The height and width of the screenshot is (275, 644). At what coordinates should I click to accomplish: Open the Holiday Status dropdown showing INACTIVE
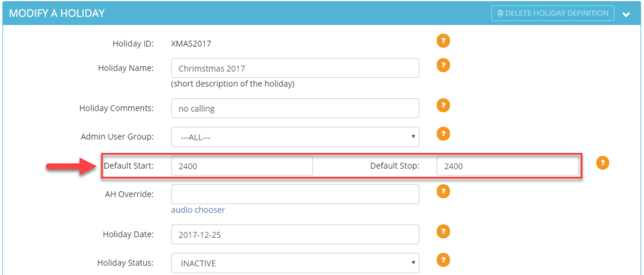[295, 263]
